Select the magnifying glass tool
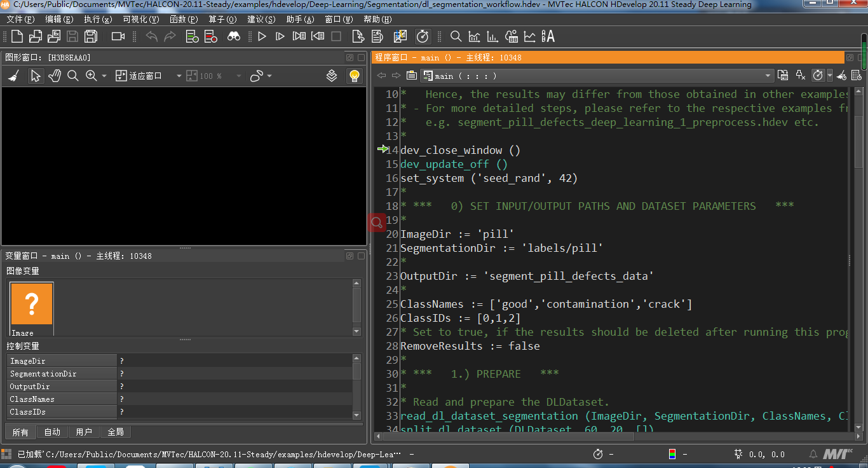This screenshot has width=868, height=468. 73,76
